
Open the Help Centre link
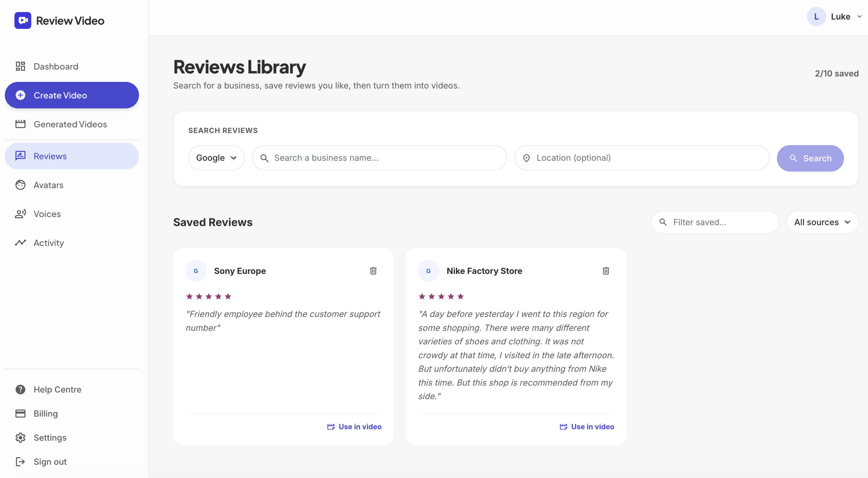[x=72, y=390]
